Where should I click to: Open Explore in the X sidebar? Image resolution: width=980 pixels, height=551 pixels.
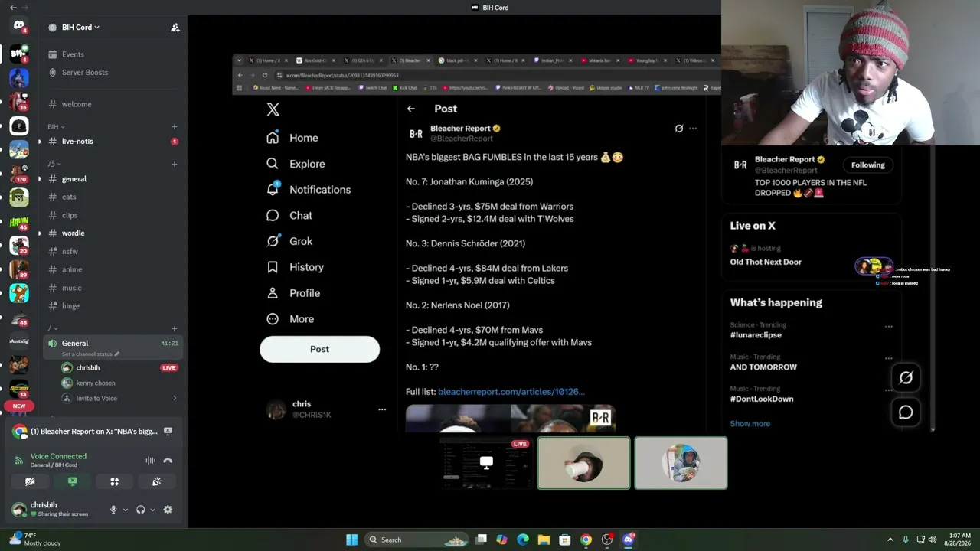point(296,164)
